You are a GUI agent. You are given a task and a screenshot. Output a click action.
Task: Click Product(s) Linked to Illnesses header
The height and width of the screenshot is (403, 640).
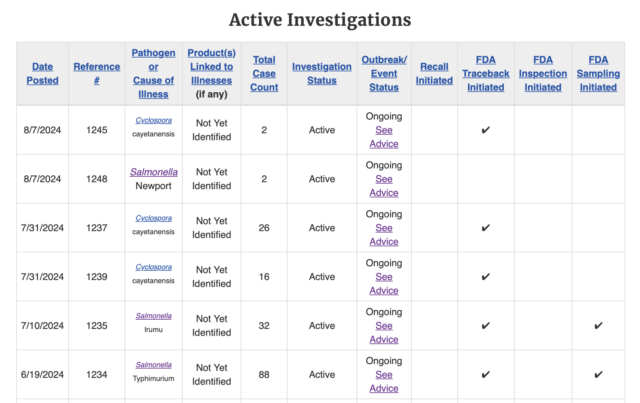click(x=211, y=67)
